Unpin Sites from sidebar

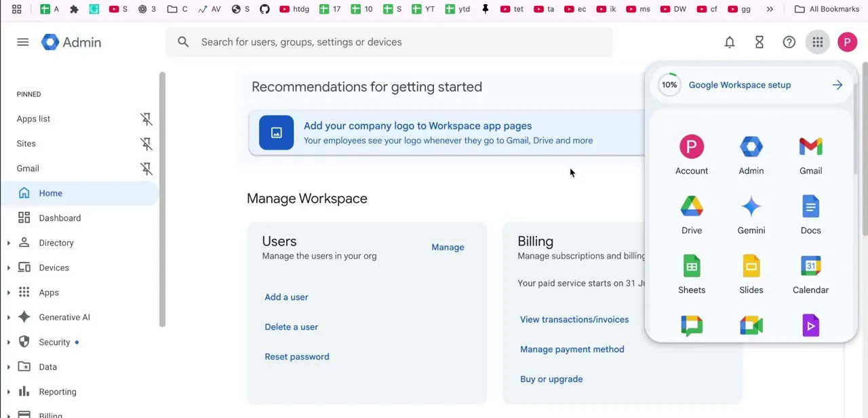click(x=146, y=144)
